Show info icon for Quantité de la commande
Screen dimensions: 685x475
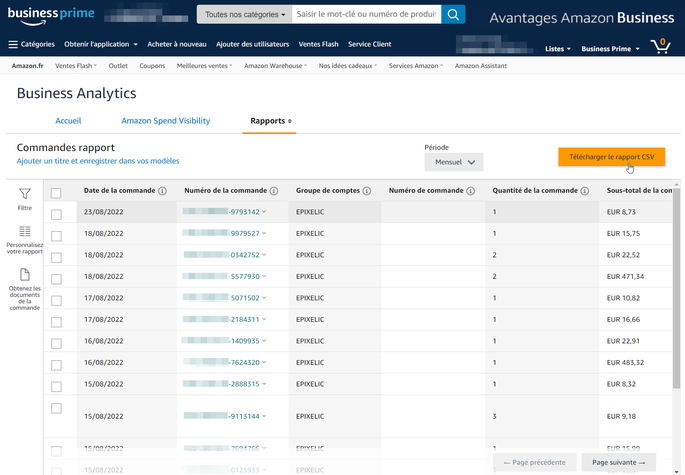pos(585,191)
